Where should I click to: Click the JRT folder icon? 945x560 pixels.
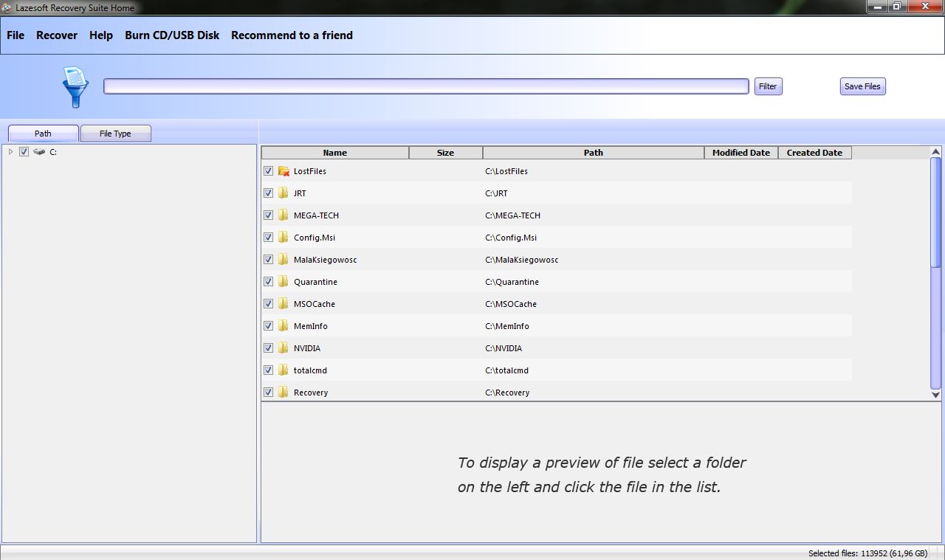(x=283, y=193)
